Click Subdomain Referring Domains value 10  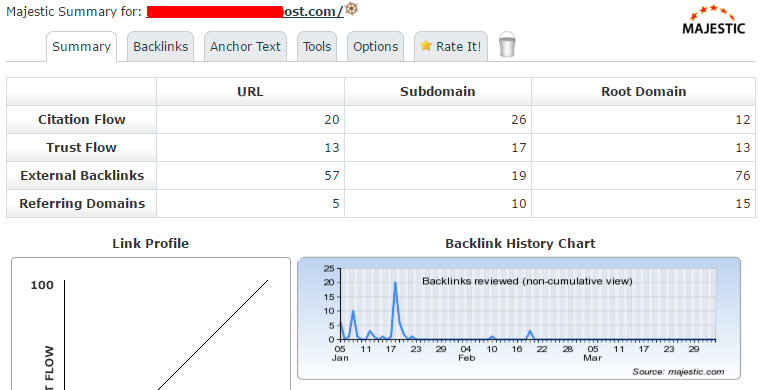click(x=519, y=203)
